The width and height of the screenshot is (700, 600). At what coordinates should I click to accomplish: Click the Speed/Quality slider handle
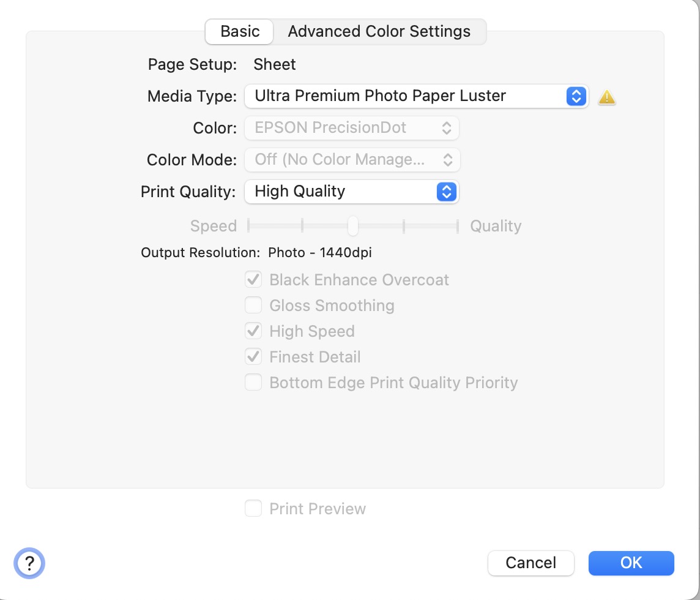[x=353, y=226]
